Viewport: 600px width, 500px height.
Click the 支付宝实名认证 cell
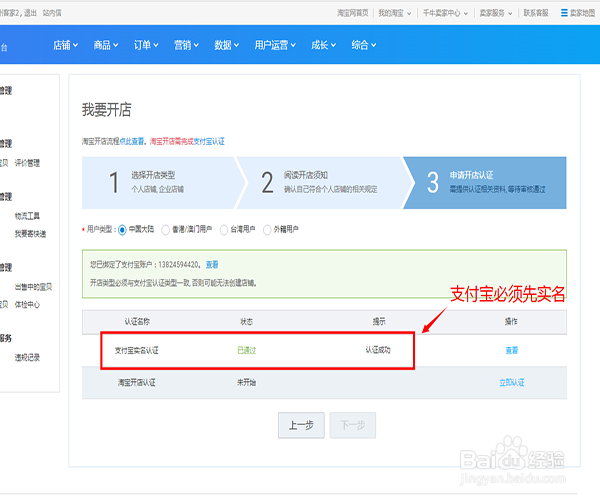coord(137,350)
